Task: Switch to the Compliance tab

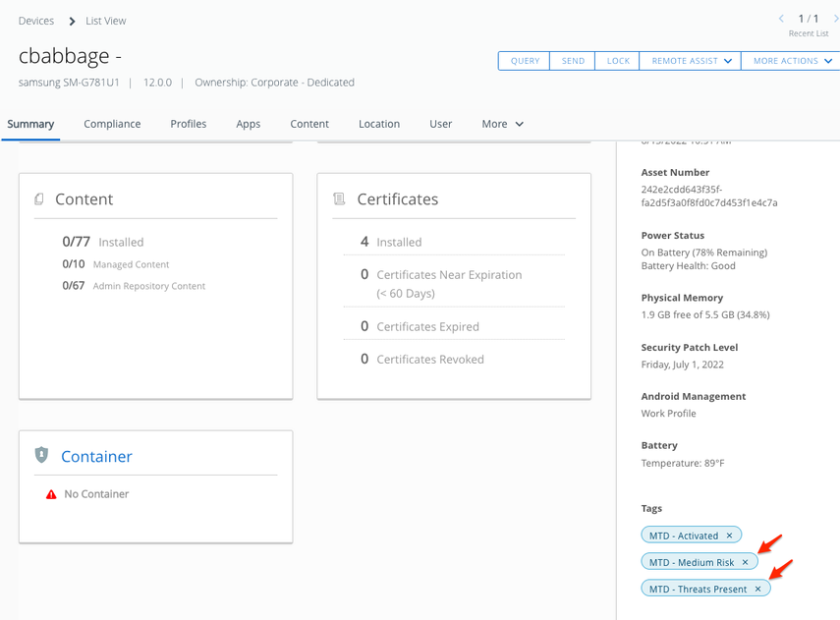Action: [x=112, y=124]
